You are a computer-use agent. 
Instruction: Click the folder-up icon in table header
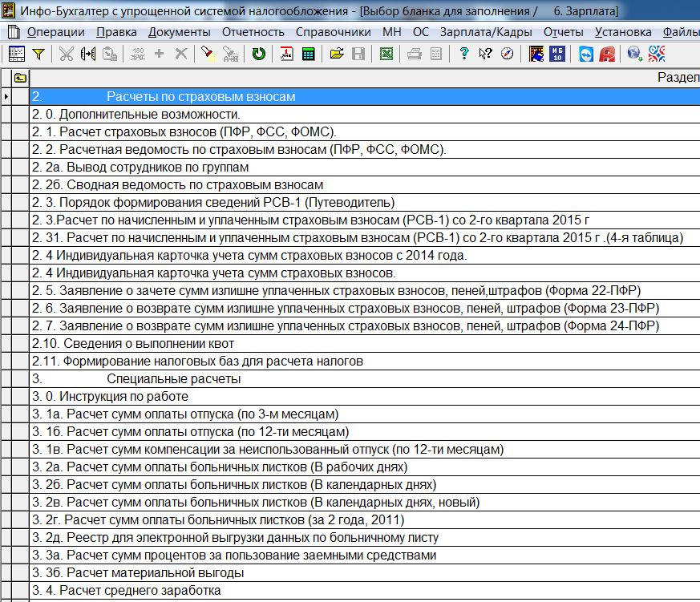coord(20,78)
